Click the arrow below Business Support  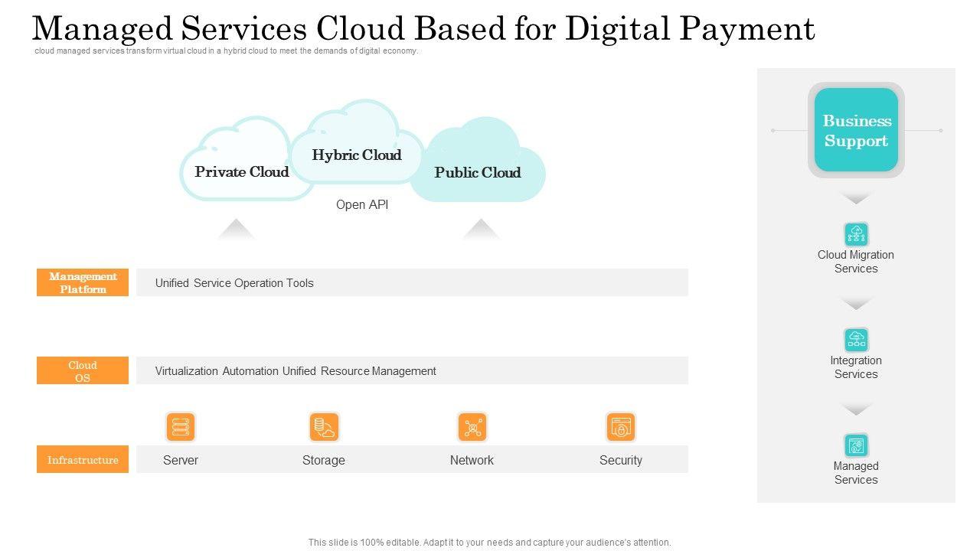tap(856, 198)
